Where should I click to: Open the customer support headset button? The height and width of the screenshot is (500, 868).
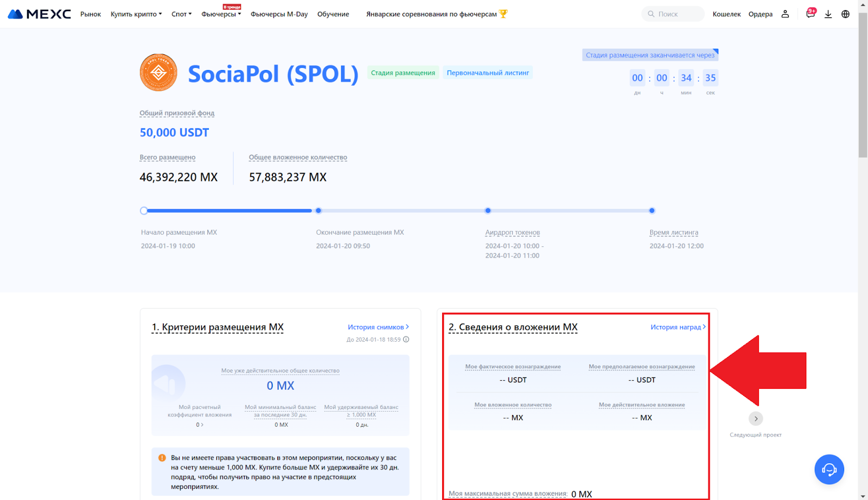[x=829, y=469]
